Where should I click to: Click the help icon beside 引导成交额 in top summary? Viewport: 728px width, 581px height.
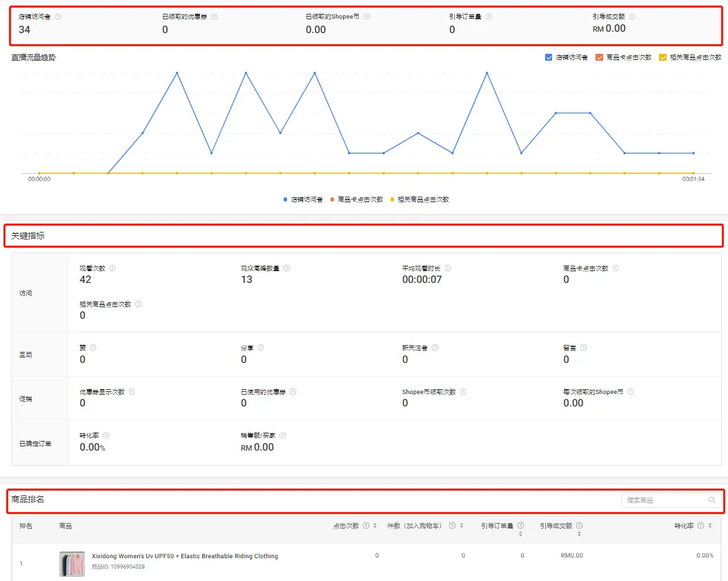click(632, 17)
